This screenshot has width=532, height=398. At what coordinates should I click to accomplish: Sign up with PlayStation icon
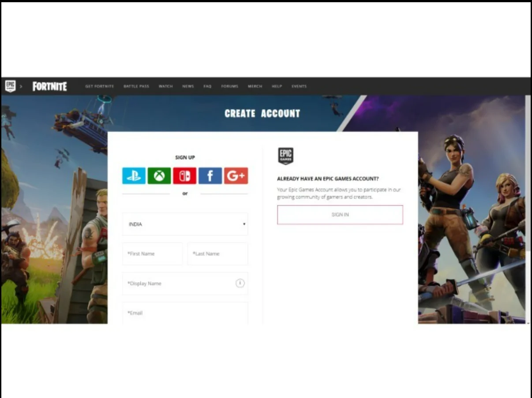click(x=134, y=176)
